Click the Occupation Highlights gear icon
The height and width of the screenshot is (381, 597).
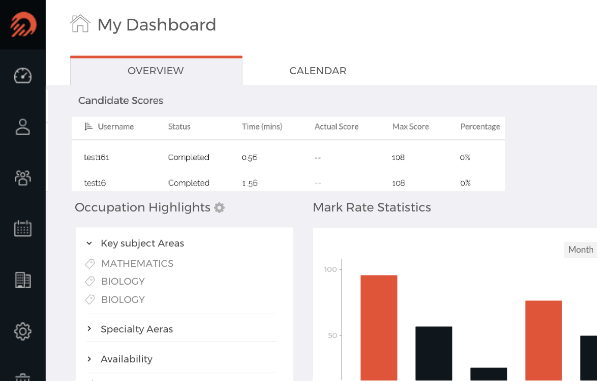click(219, 207)
